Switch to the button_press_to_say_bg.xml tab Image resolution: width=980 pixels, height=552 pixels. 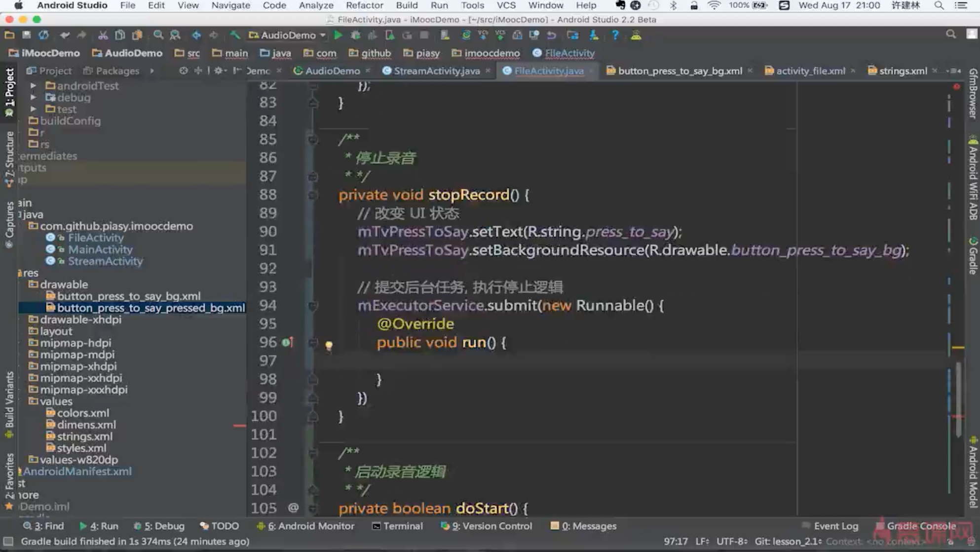[x=679, y=71]
